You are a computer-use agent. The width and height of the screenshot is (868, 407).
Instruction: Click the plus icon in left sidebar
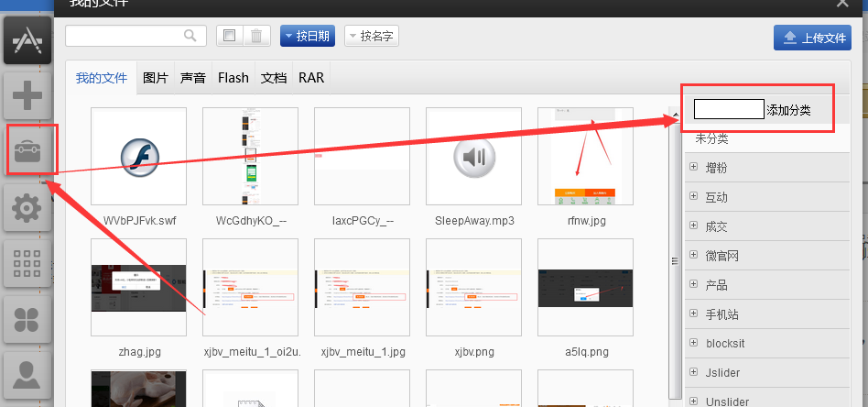(x=27, y=95)
